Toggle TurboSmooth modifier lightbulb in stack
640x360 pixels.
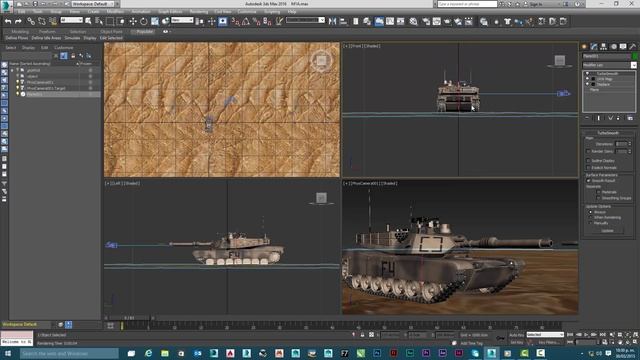point(587,74)
